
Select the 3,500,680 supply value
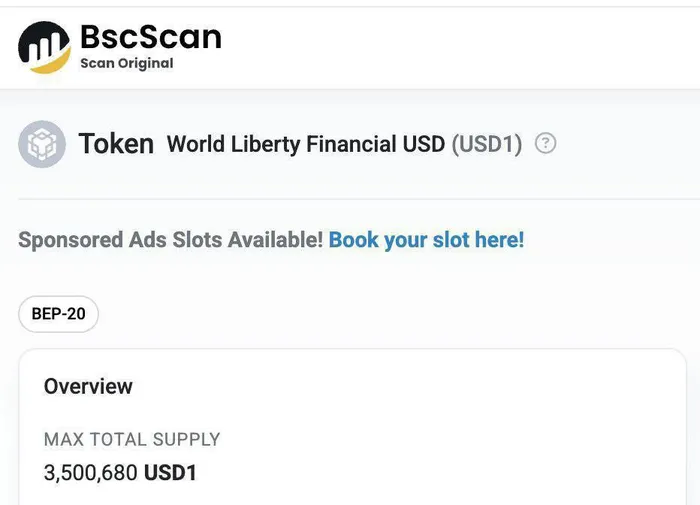[x=91, y=473]
